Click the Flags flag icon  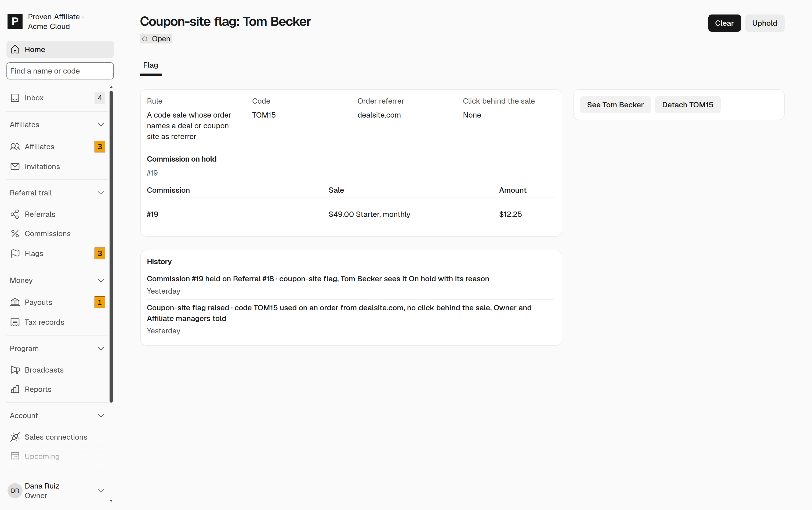(x=15, y=253)
